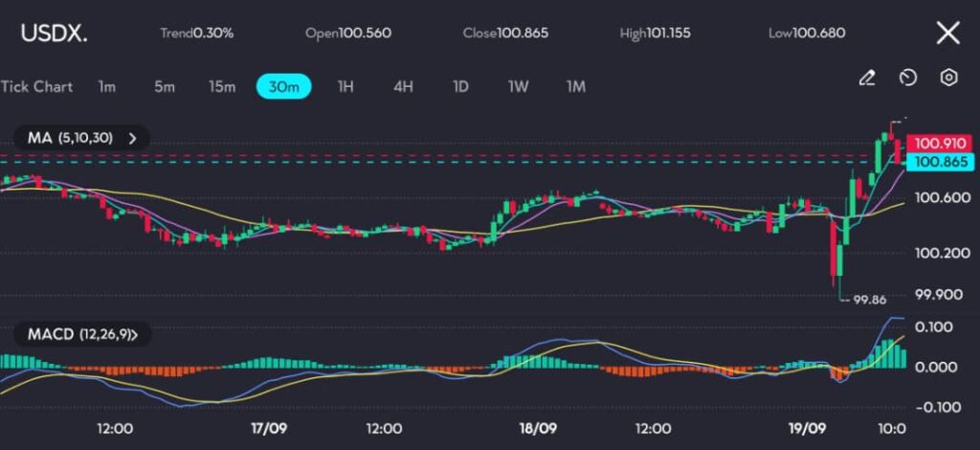The height and width of the screenshot is (450, 980).
Task: Click the highlighted 30m timeframe
Action: click(x=284, y=86)
